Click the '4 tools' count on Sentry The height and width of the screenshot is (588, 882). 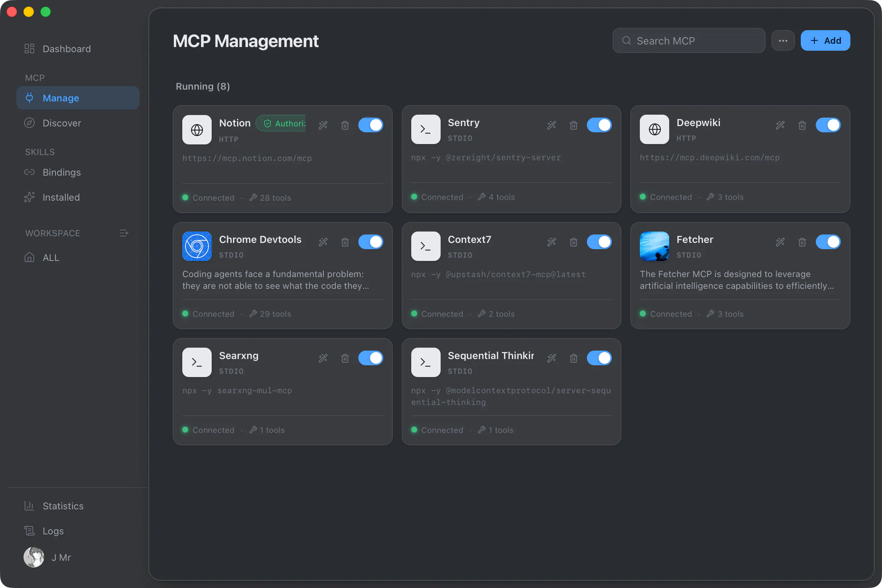point(496,197)
